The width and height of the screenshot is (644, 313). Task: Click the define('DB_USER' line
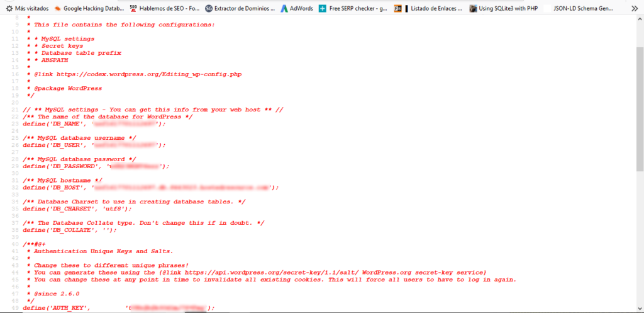94,145
